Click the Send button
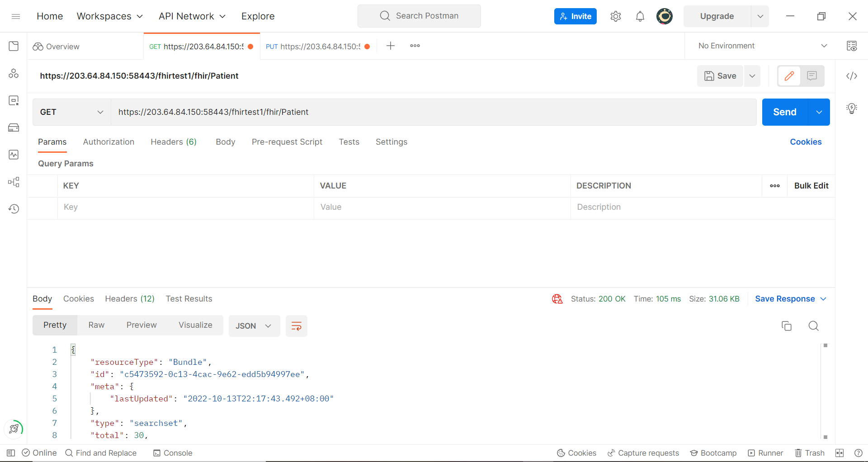 (x=785, y=112)
